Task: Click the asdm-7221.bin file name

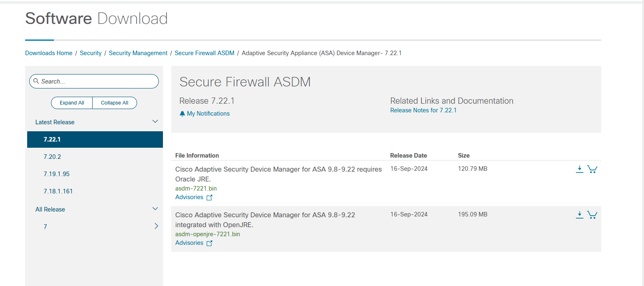Action: tap(196, 188)
